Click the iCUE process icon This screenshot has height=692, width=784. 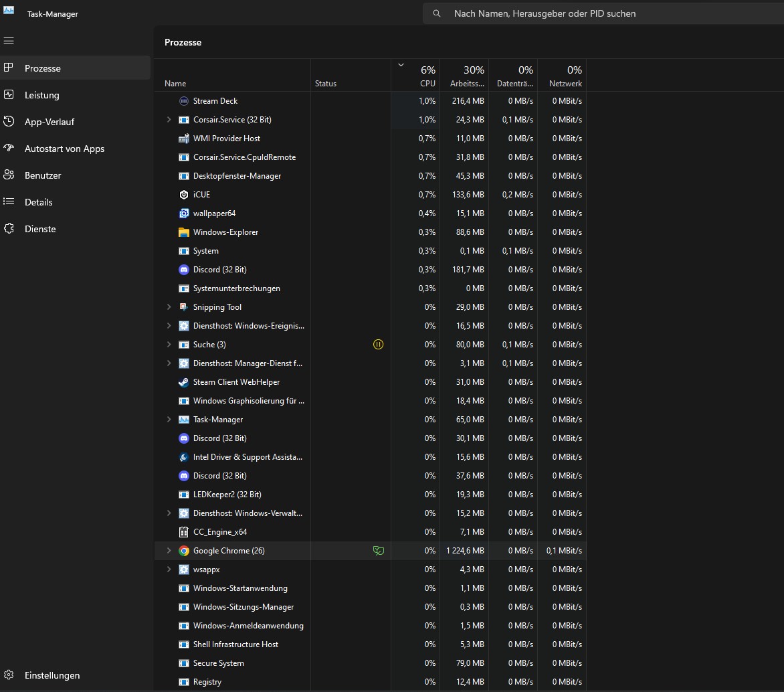pos(184,195)
